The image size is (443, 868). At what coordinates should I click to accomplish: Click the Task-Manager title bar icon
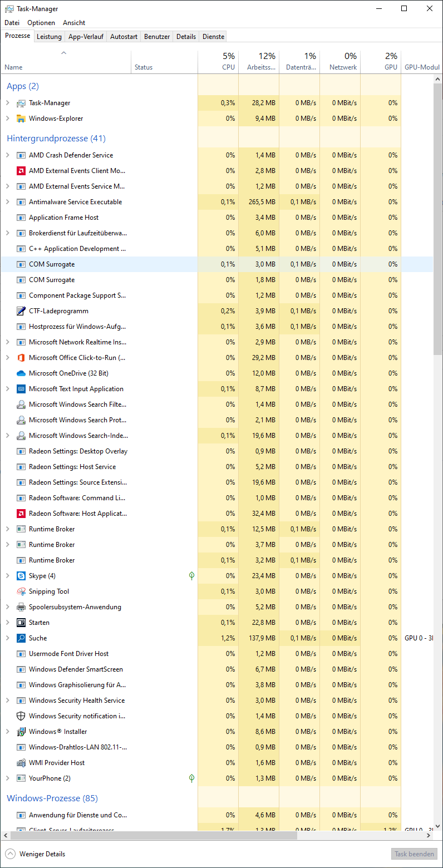[9, 9]
